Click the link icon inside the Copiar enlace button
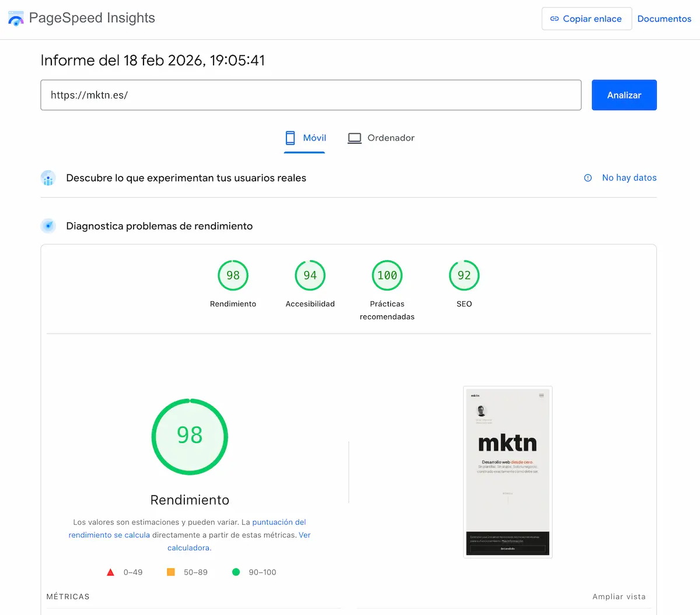Viewport: 700px width, 615px height. point(554,18)
